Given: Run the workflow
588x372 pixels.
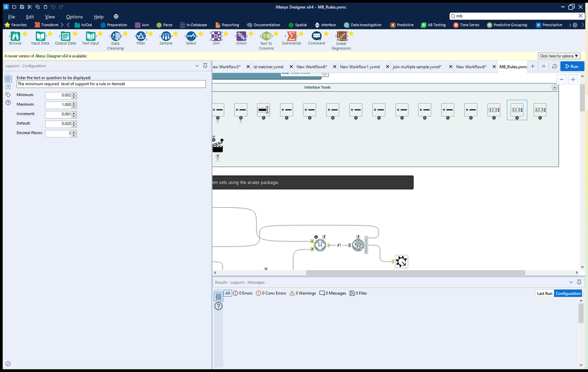Looking at the screenshot, I should pyautogui.click(x=572, y=67).
